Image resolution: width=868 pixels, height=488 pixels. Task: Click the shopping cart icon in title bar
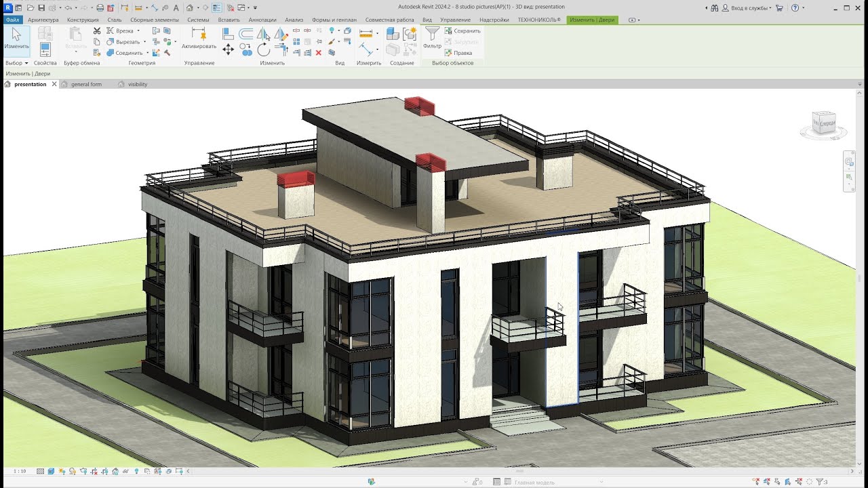tap(779, 8)
